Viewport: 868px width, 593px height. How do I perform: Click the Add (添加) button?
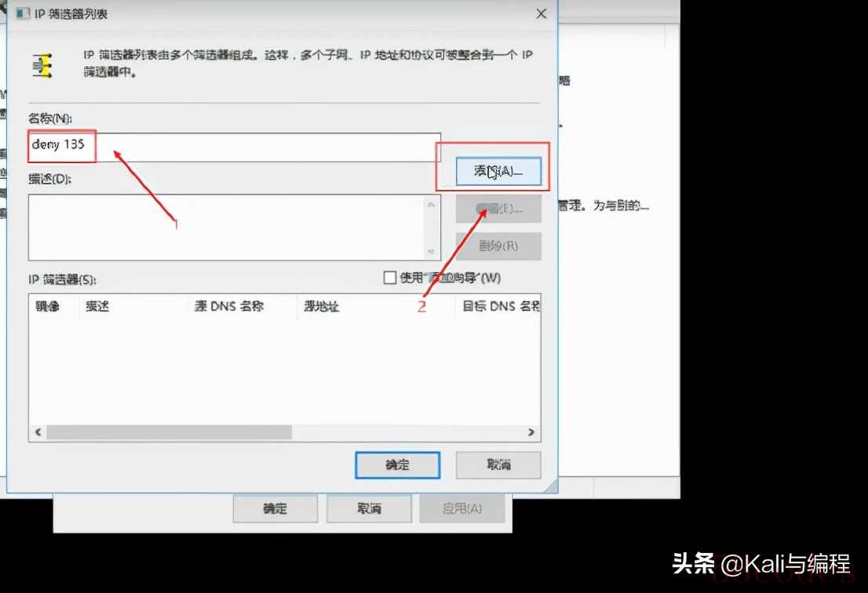click(x=498, y=172)
